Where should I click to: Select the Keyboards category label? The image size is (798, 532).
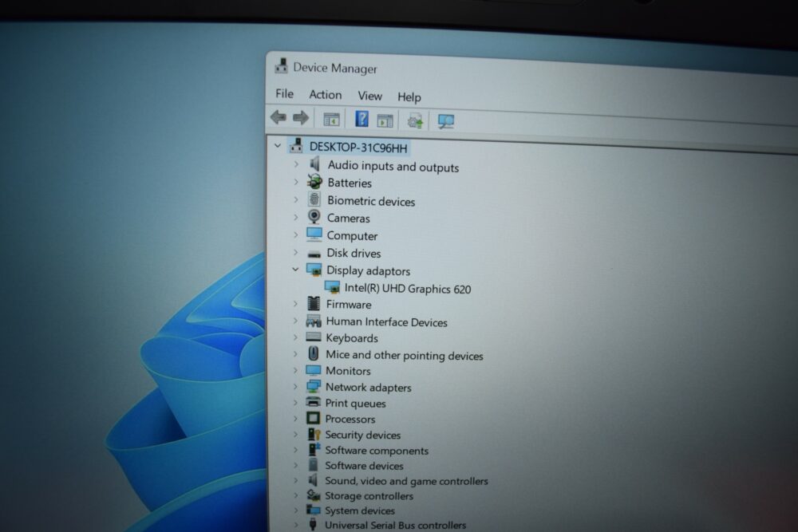[352, 338]
